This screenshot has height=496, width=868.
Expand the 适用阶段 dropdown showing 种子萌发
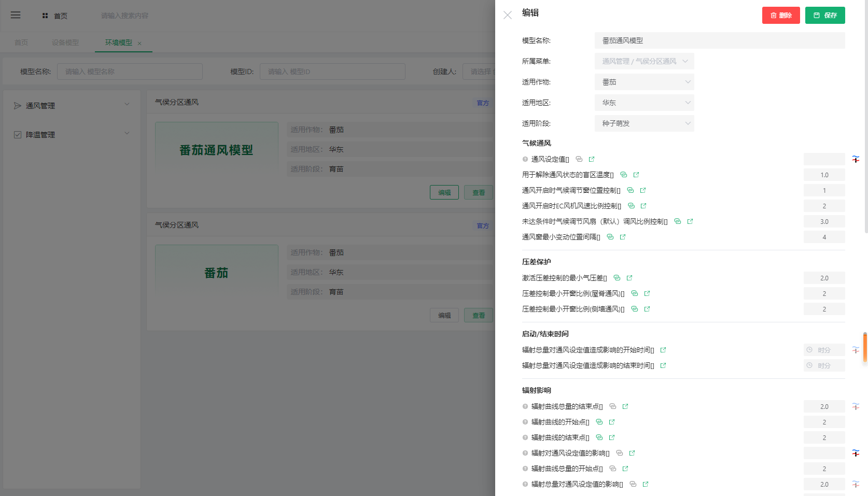(x=644, y=123)
